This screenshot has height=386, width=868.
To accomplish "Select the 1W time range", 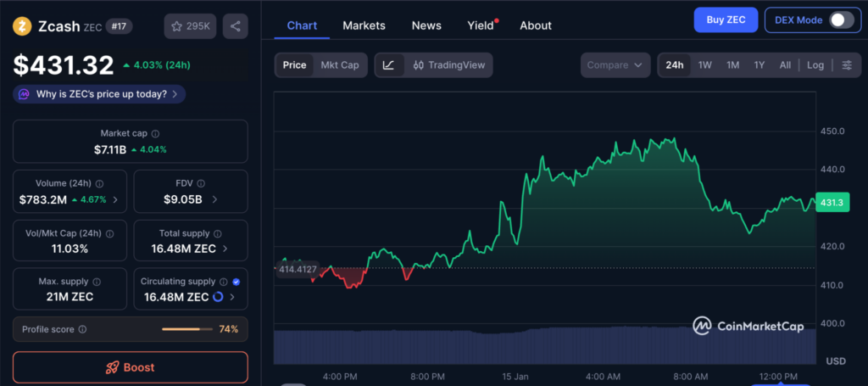I will click(704, 65).
